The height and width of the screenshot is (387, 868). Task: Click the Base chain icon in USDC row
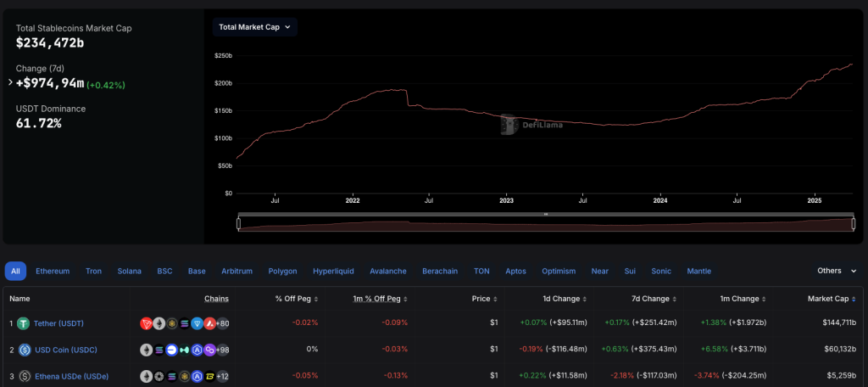171,350
